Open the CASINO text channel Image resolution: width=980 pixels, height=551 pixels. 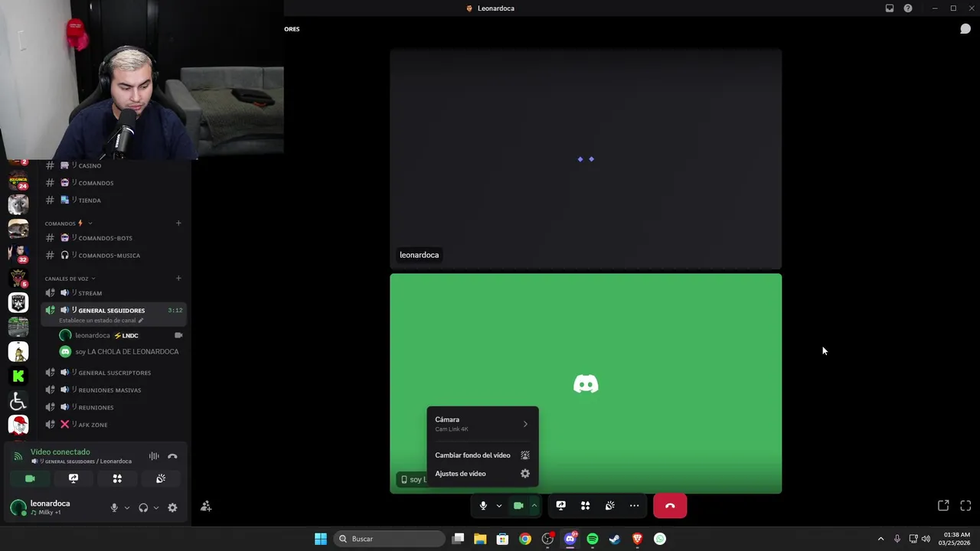[x=113, y=165]
